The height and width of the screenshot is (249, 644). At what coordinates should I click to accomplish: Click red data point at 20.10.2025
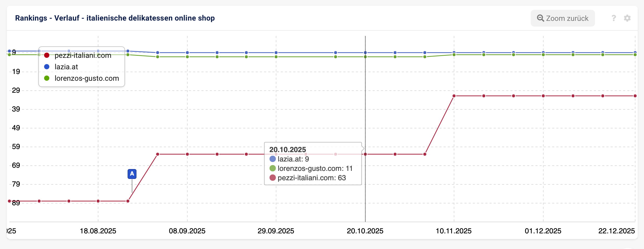tap(365, 154)
